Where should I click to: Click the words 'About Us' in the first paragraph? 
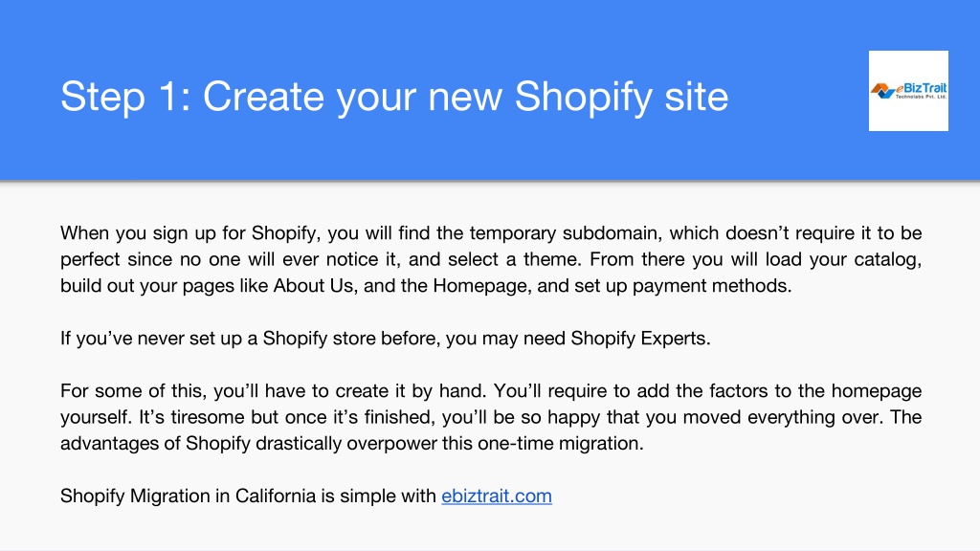click(x=314, y=285)
